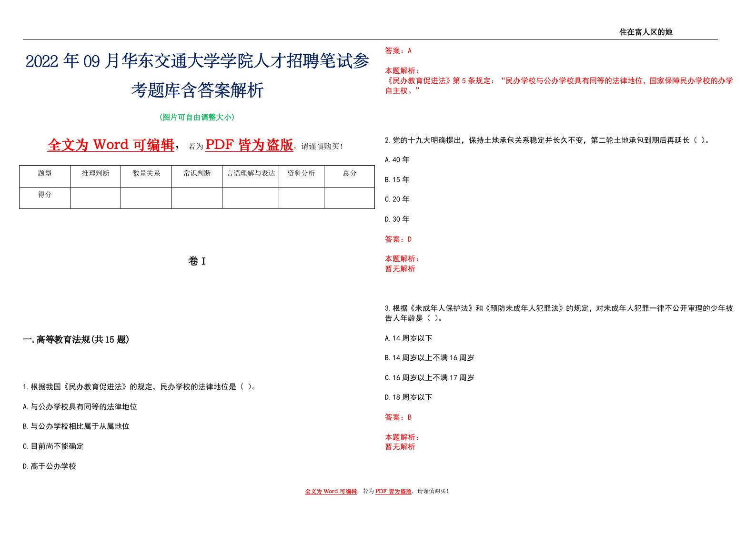Click the red text '全文为 Word 可编辑'
Screen dimensions: 756x534
[111, 145]
